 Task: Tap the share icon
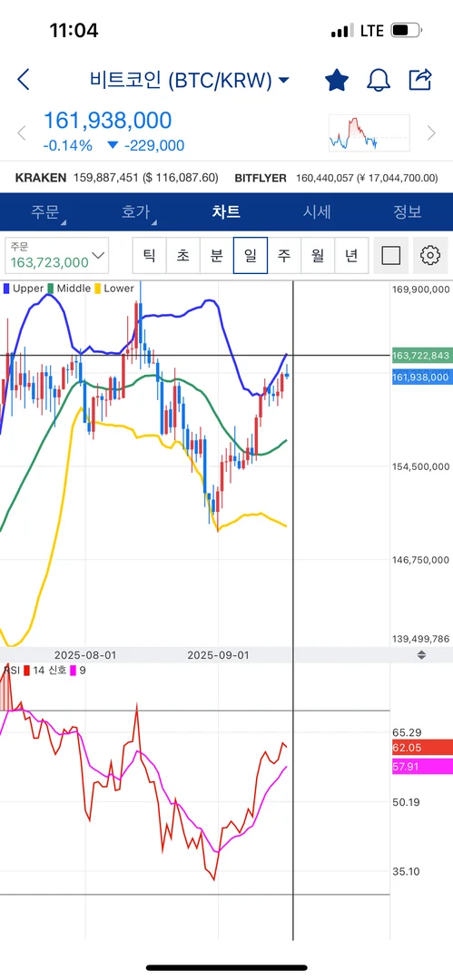[x=420, y=79]
